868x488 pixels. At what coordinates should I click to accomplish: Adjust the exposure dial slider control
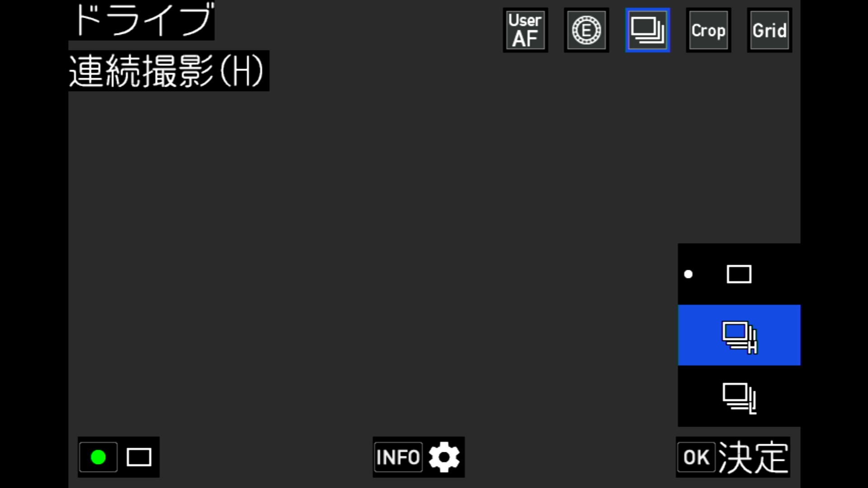[x=587, y=30]
